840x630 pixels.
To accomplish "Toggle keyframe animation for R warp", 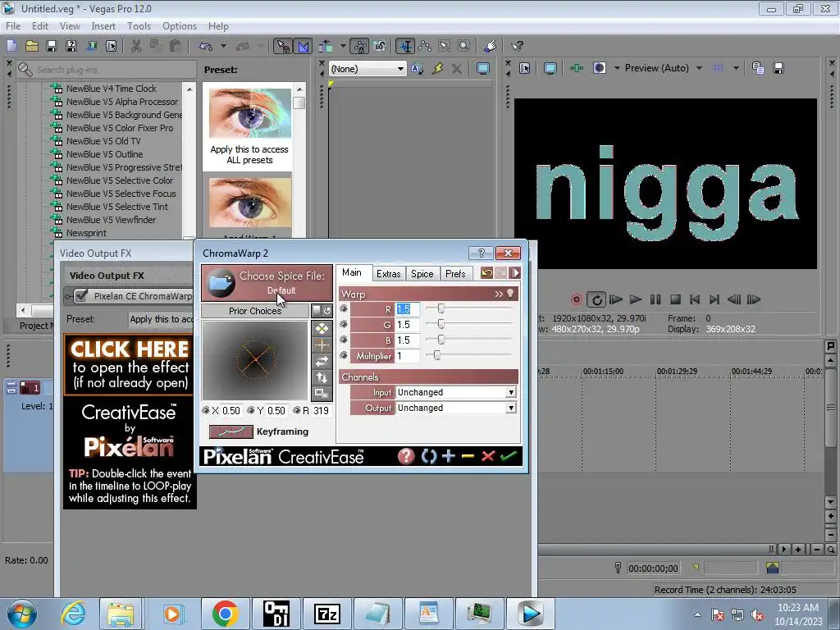I will tap(344, 308).
